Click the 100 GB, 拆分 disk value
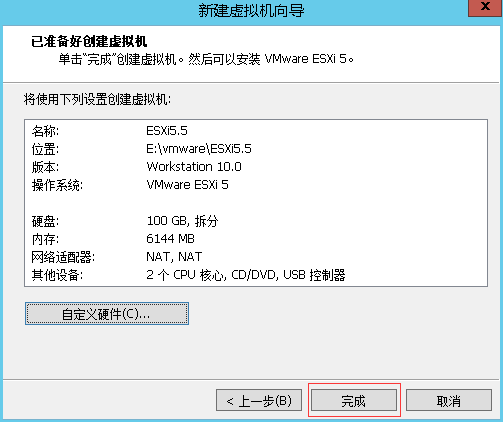The width and height of the screenshot is (503, 422). click(182, 221)
